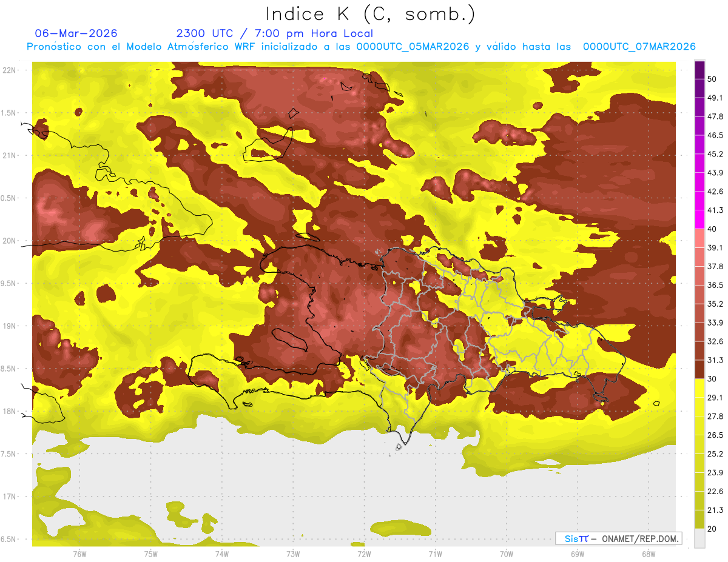Click the 23.9 value on the color scale
Screen dimensions: 728x562
715,473
